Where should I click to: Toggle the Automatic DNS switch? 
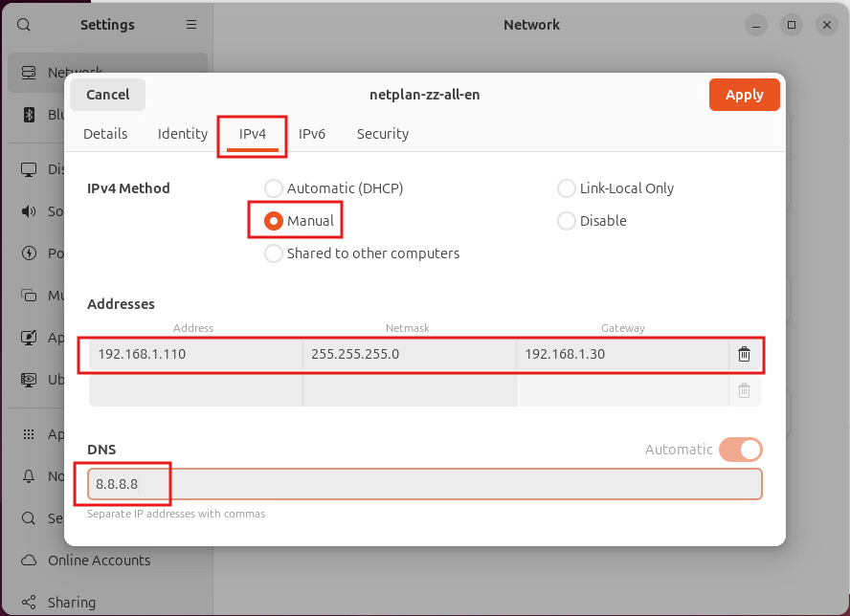tap(741, 450)
